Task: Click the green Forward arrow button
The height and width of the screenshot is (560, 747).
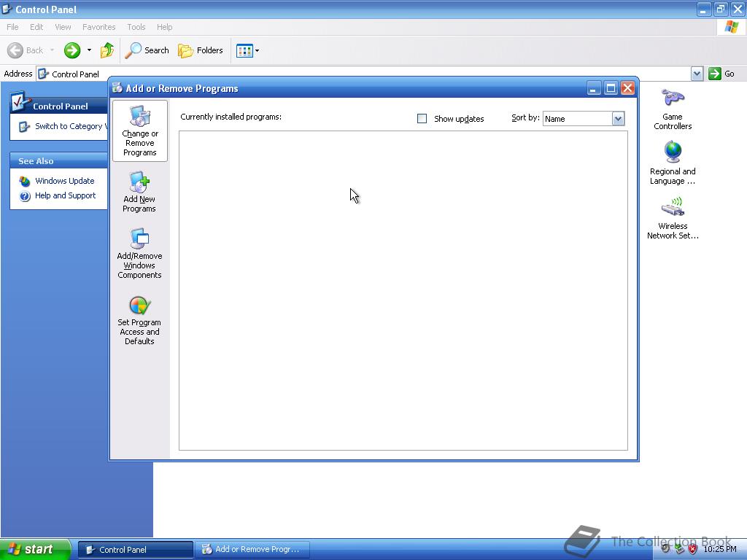Action: click(x=72, y=50)
